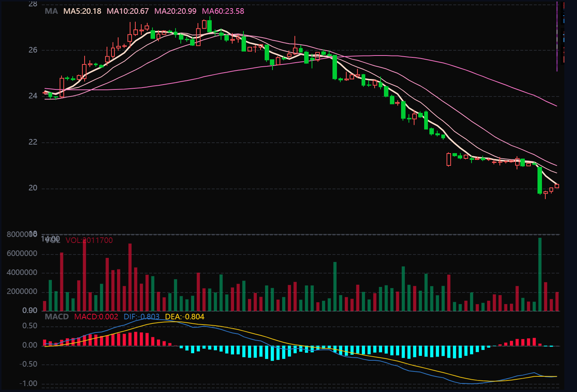Image resolution: width=577 pixels, height=392 pixels.
Task: Select the rightmost candlestick on the price chart
Action: coord(557,186)
